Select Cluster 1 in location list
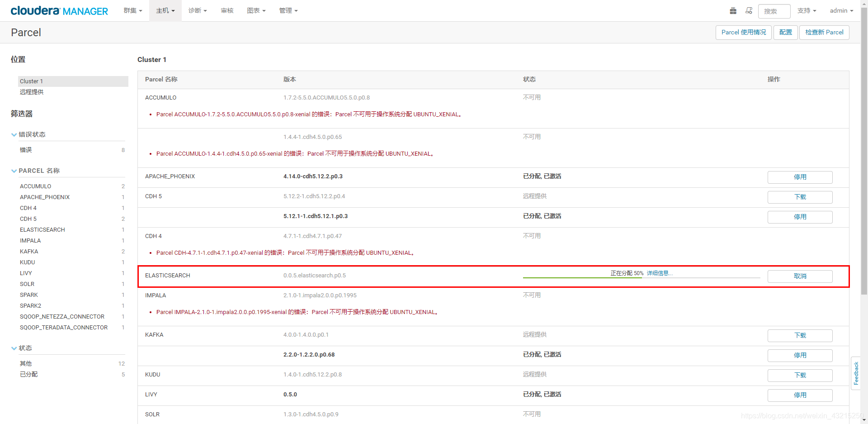The width and height of the screenshot is (868, 424). (x=73, y=81)
